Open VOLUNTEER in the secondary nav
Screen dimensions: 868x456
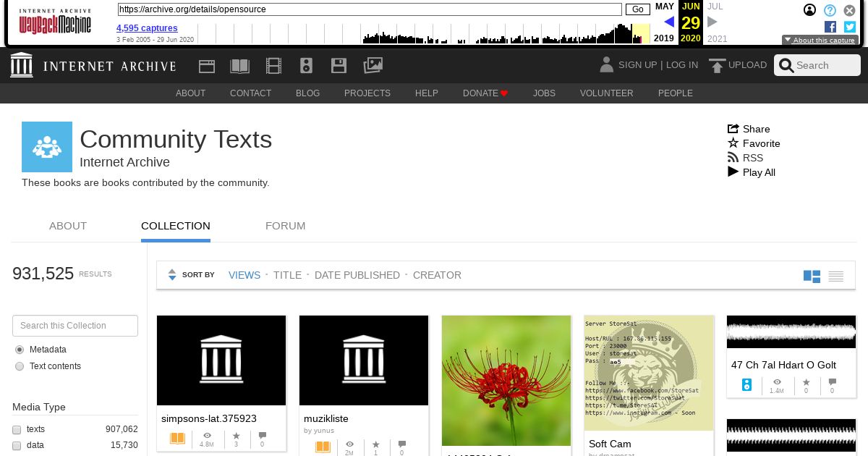click(x=607, y=93)
